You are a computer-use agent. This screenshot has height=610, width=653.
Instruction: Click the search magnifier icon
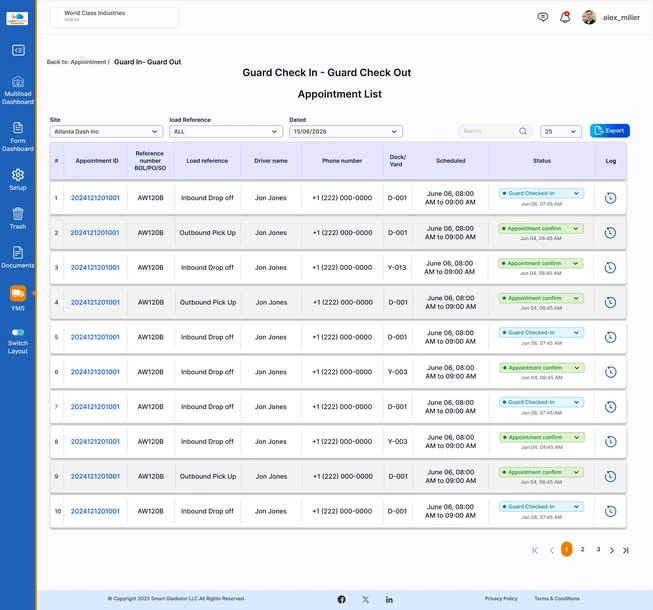point(523,131)
